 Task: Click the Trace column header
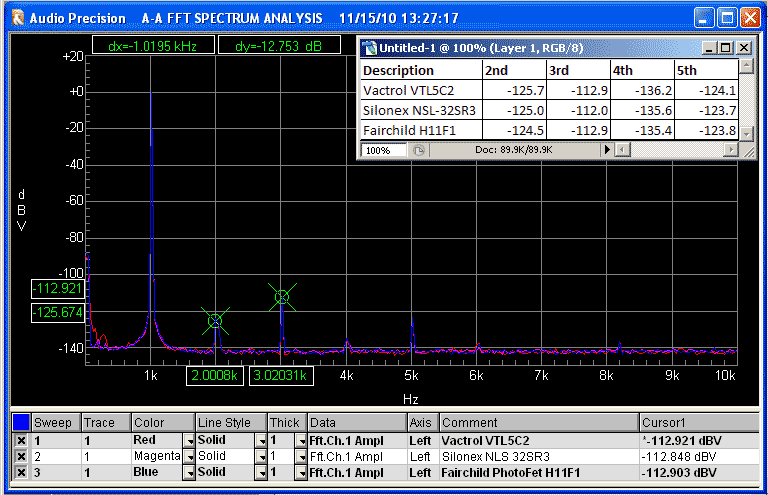(106, 423)
